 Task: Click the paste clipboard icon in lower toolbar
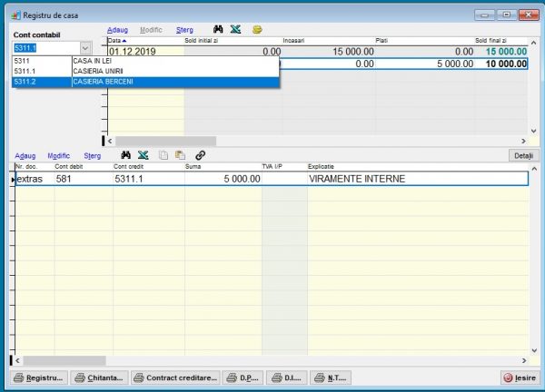coord(181,155)
